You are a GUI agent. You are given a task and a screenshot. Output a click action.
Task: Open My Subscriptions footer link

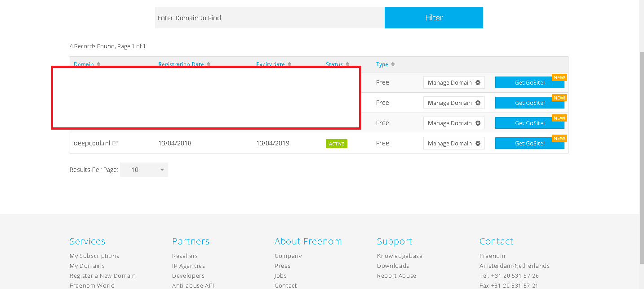coord(94,256)
